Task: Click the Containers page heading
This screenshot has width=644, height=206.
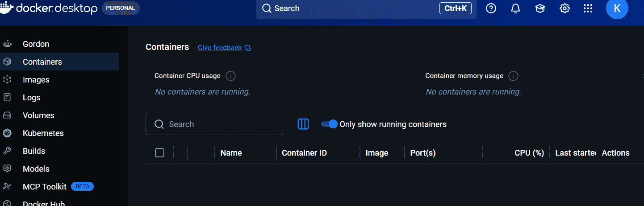Action: point(167,47)
